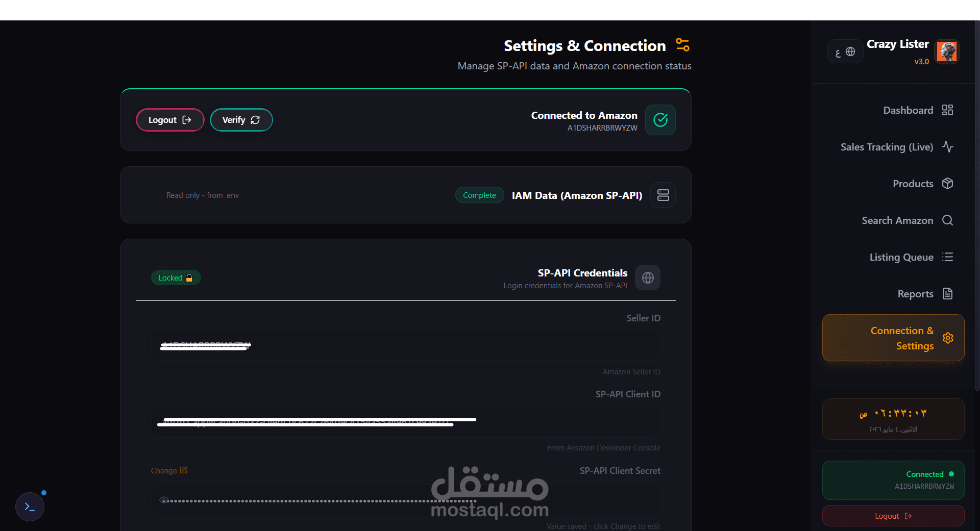The image size is (980, 531).
Task: Select Connection & Settings gear item
Action: pyautogui.click(x=893, y=338)
